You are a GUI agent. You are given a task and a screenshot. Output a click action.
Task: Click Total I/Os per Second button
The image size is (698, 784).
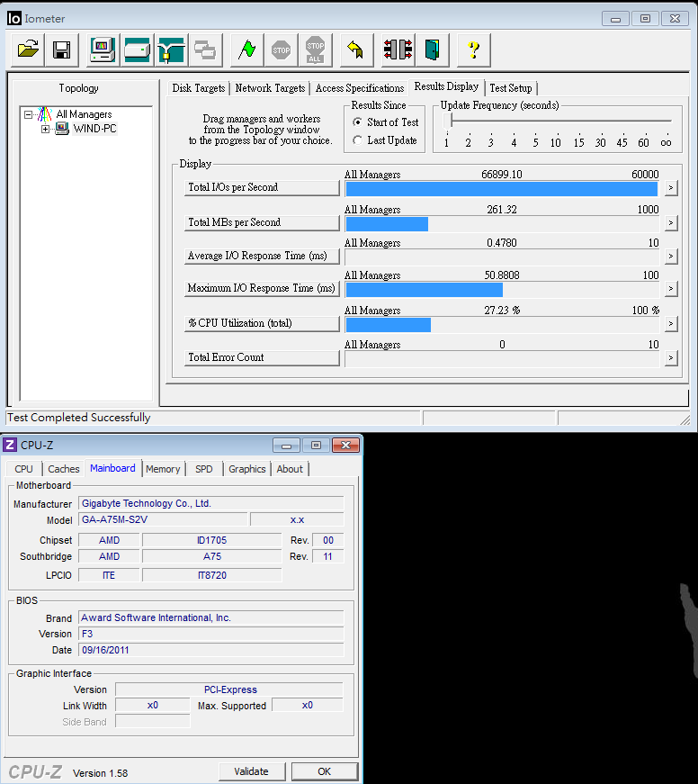click(262, 187)
